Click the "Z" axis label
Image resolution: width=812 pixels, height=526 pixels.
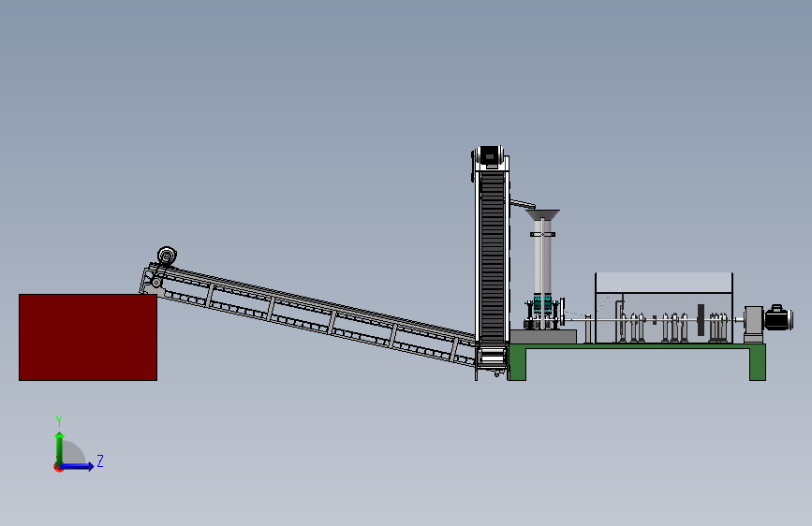coord(100,460)
